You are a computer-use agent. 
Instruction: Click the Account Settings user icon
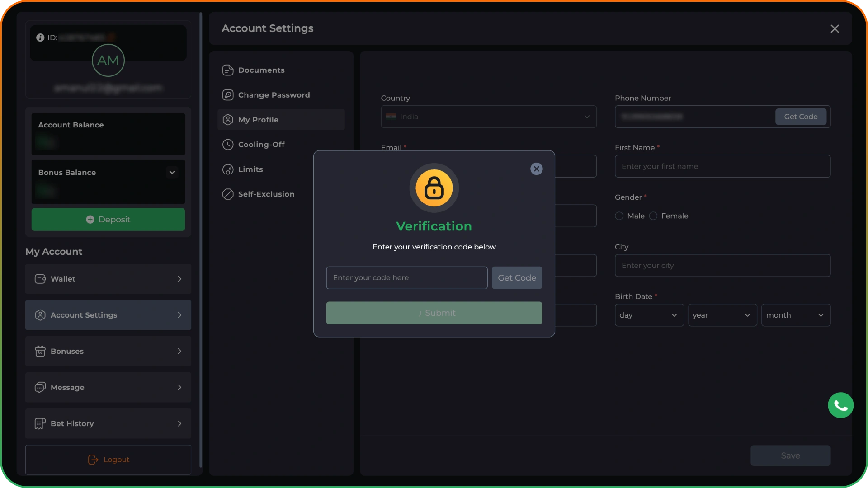point(40,315)
